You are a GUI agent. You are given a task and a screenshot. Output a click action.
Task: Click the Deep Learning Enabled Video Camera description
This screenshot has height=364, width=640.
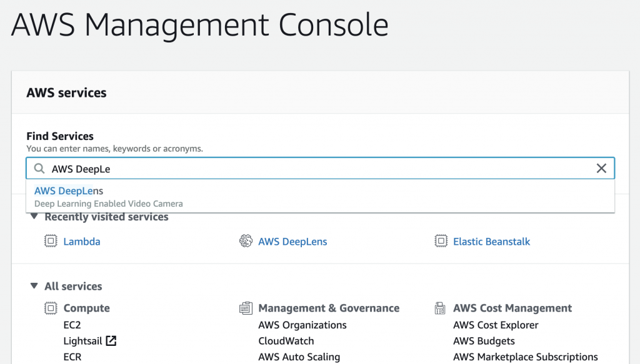pyautogui.click(x=109, y=204)
